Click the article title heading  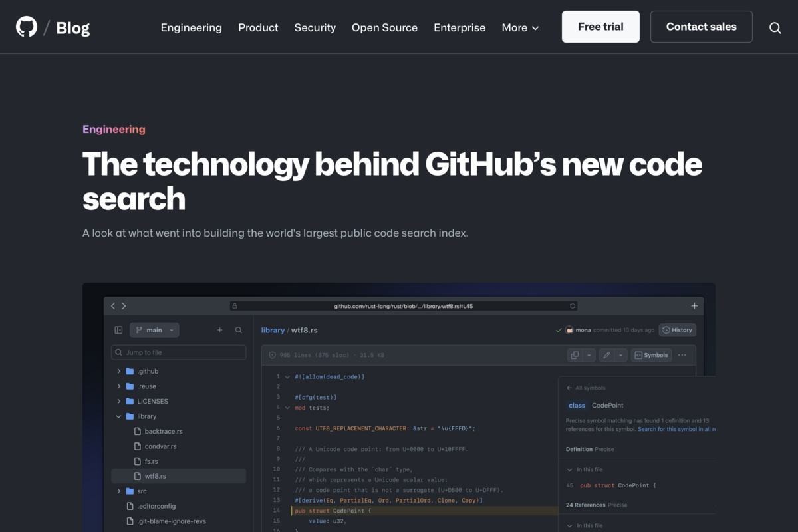click(392, 181)
